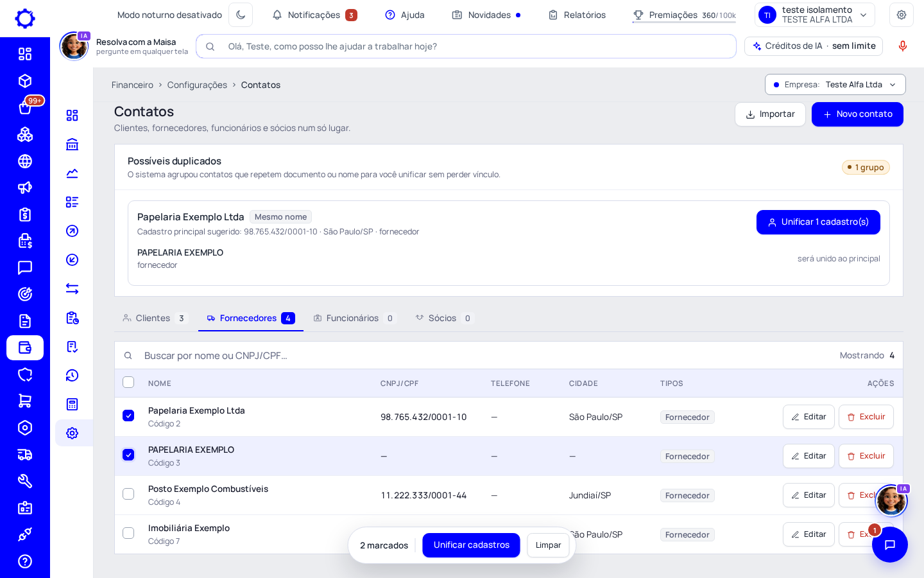The image size is (924, 578).
Task: Click Novo contato button
Action: pos(857,114)
